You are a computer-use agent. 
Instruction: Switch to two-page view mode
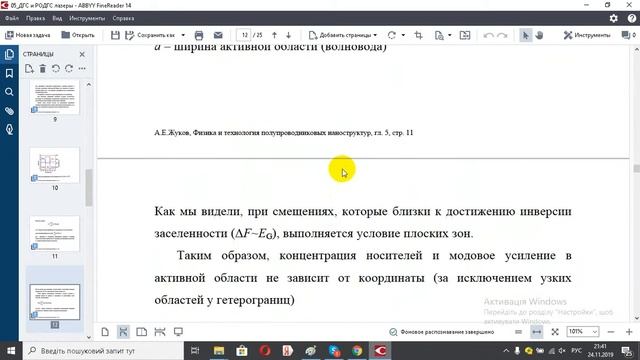(x=142, y=332)
